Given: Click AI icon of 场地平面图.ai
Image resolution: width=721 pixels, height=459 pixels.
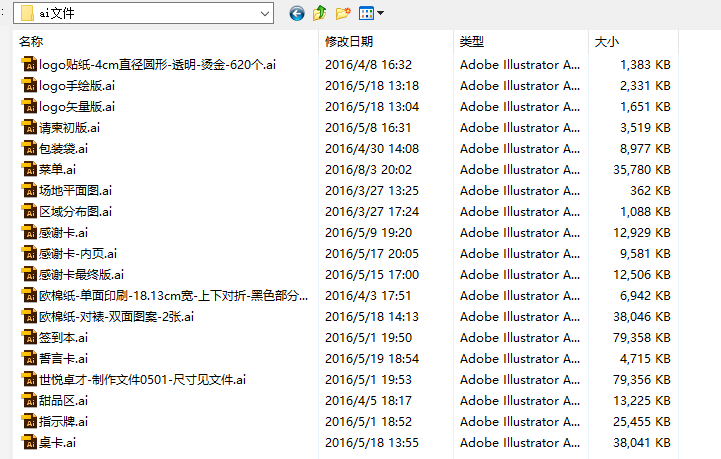Looking at the screenshot, I should (x=29, y=190).
